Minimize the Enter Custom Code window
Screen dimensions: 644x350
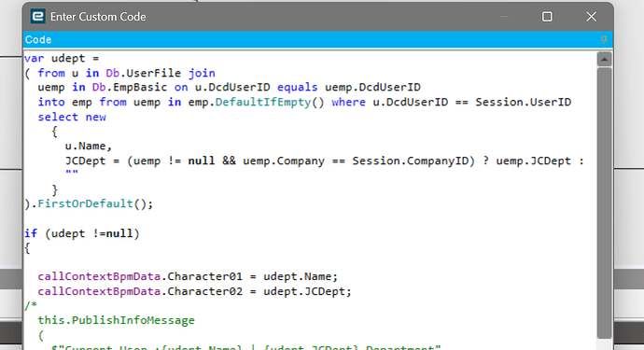pos(504,17)
